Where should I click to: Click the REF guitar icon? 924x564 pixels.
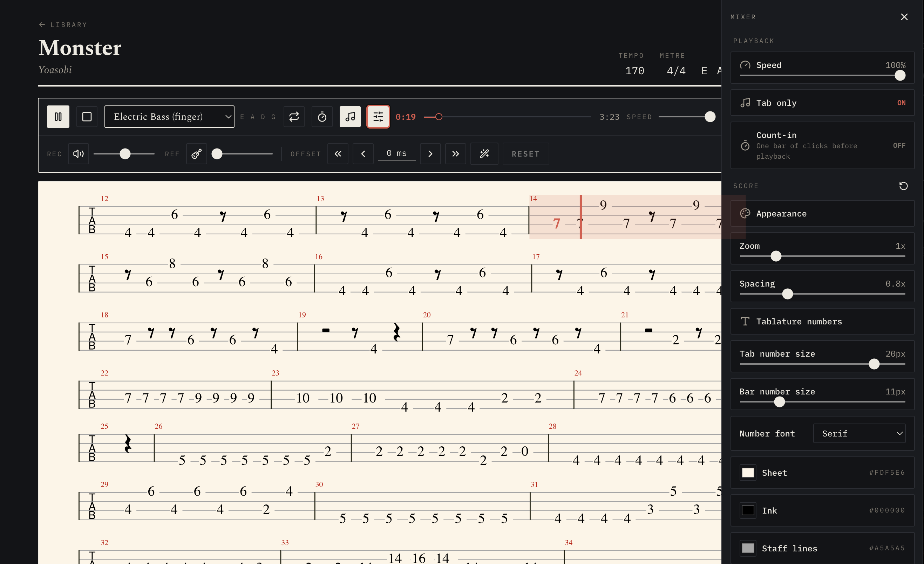click(x=197, y=154)
